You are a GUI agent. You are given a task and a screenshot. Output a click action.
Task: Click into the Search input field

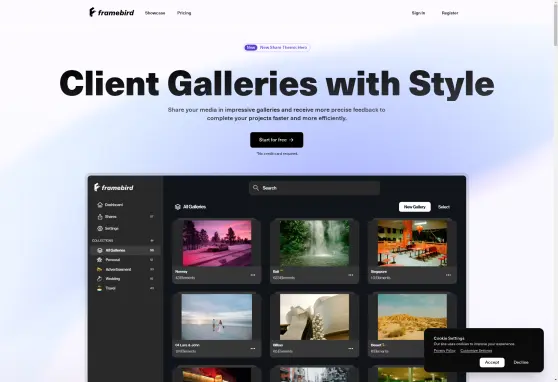point(315,188)
